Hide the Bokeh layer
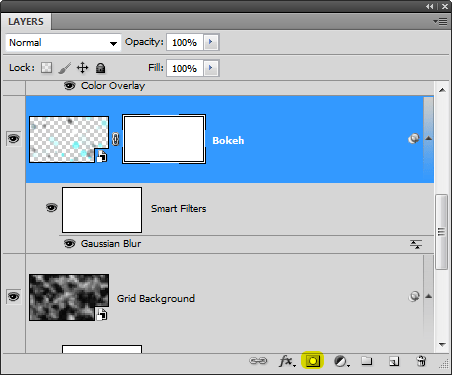The width and height of the screenshot is (452, 375). click(14, 138)
